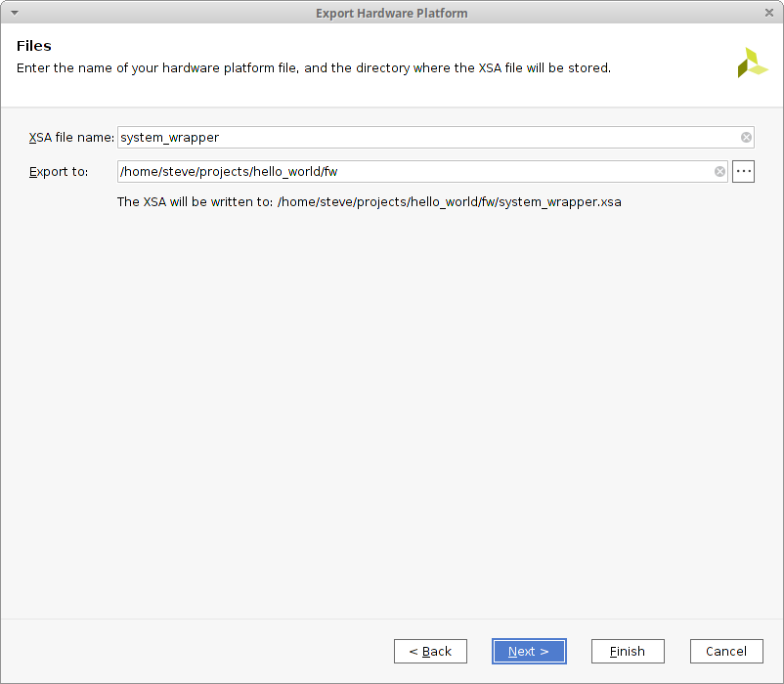This screenshot has height=684, width=784.
Task: Cancel the hardware platform export
Action: [726, 652]
